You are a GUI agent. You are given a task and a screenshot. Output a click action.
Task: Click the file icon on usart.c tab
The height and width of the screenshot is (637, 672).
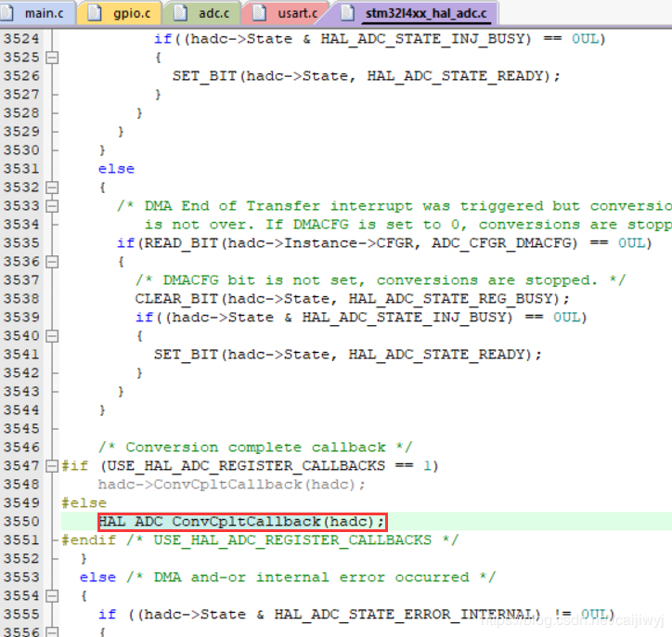(259, 13)
